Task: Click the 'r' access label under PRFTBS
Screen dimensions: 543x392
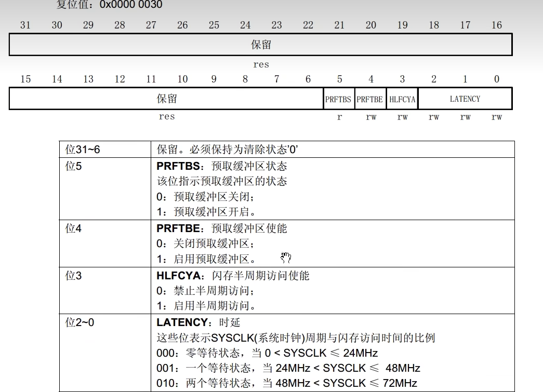Action: tap(339, 117)
